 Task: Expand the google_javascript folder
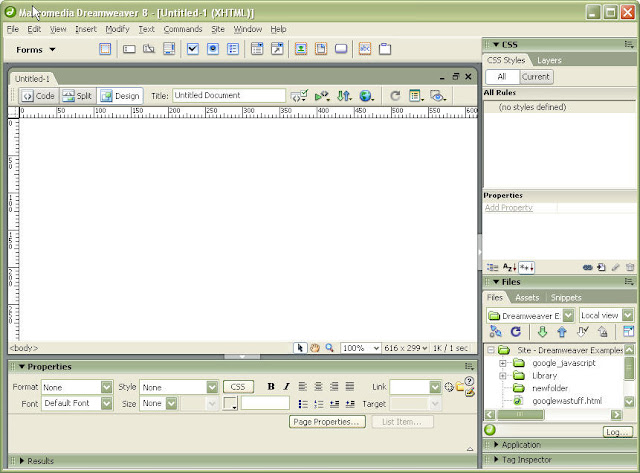(x=503, y=363)
